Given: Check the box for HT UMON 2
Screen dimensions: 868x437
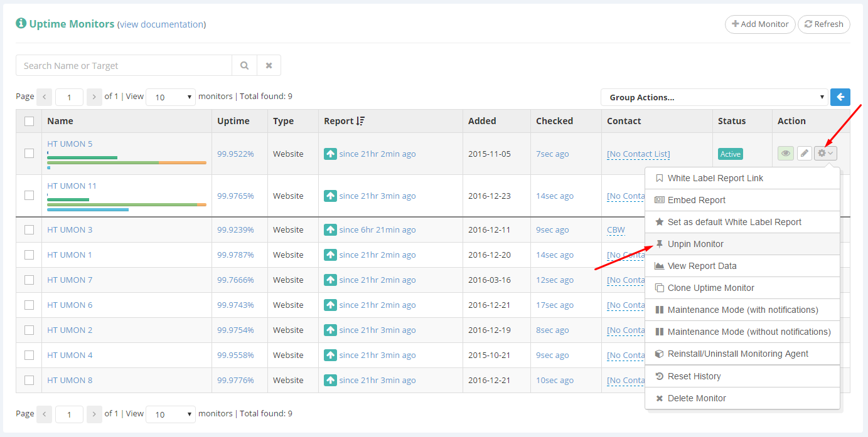Looking at the screenshot, I should tap(29, 330).
